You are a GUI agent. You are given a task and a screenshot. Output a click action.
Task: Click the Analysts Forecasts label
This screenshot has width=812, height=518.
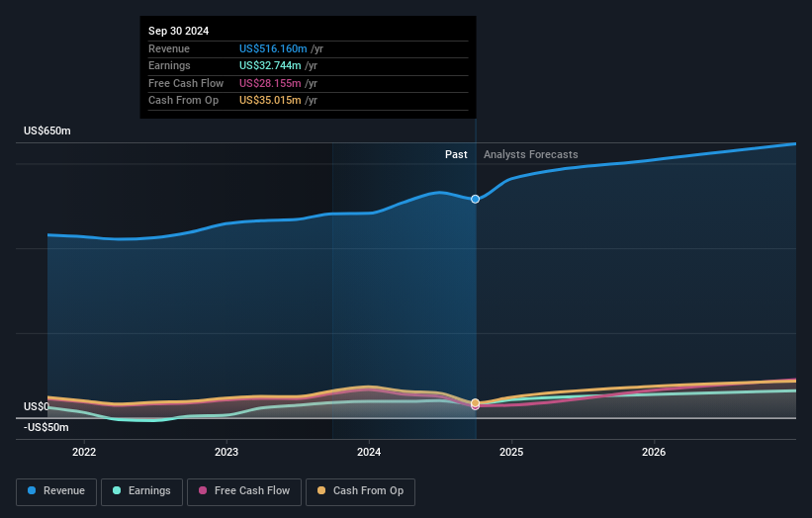click(x=531, y=155)
